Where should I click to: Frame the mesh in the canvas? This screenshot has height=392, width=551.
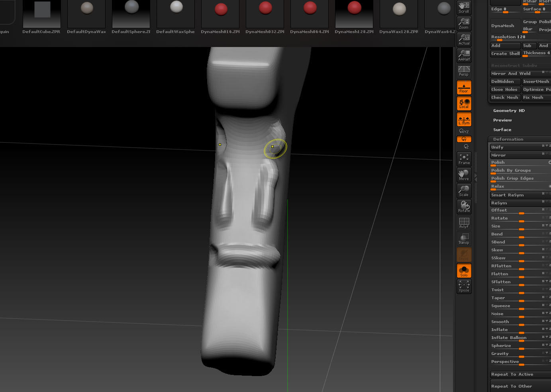pyautogui.click(x=464, y=159)
